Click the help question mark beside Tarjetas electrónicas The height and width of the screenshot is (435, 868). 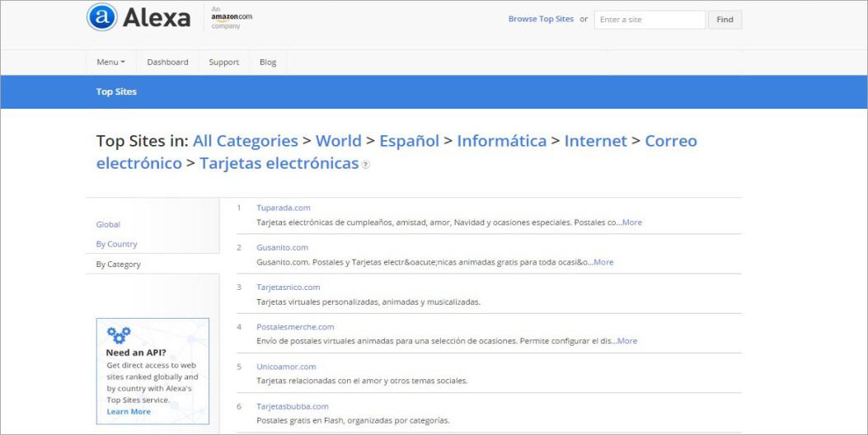tap(365, 165)
